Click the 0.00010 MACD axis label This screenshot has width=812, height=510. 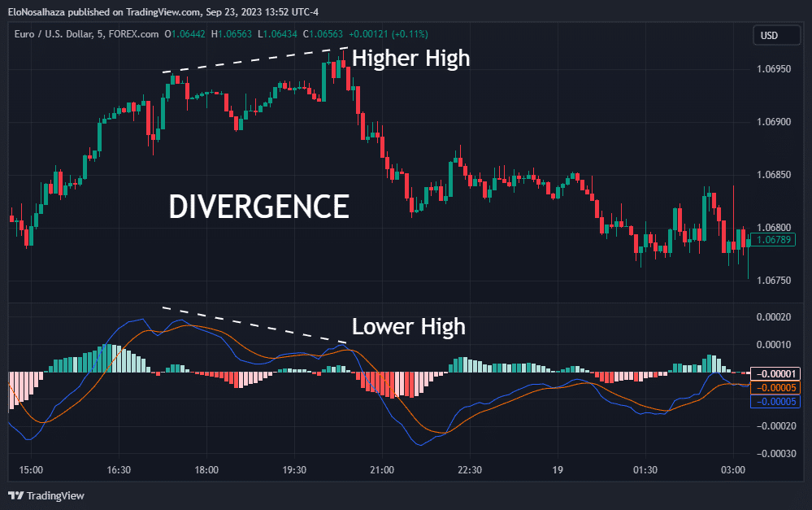tap(774, 345)
